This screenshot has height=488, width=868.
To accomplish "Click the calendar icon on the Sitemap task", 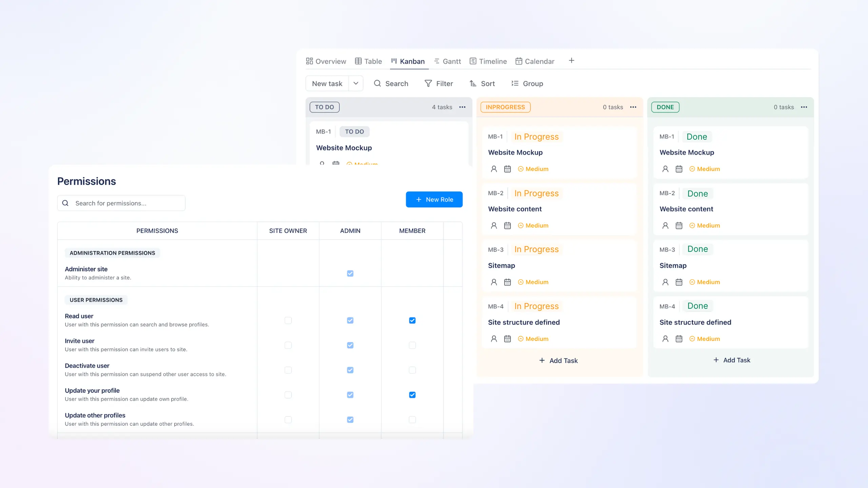I will (x=507, y=282).
